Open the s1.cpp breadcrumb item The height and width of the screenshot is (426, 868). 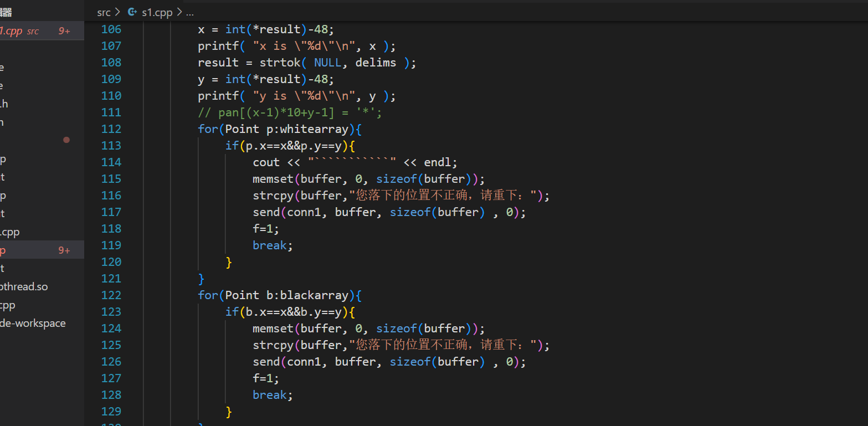pos(157,12)
